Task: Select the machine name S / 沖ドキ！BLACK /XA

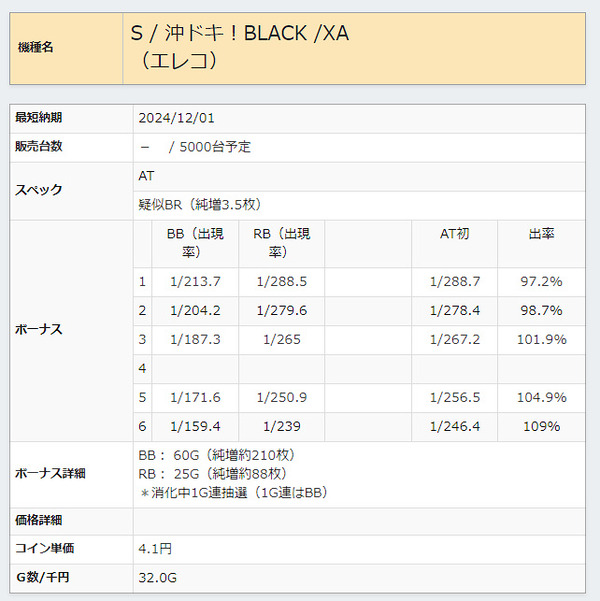Action: (x=240, y=33)
